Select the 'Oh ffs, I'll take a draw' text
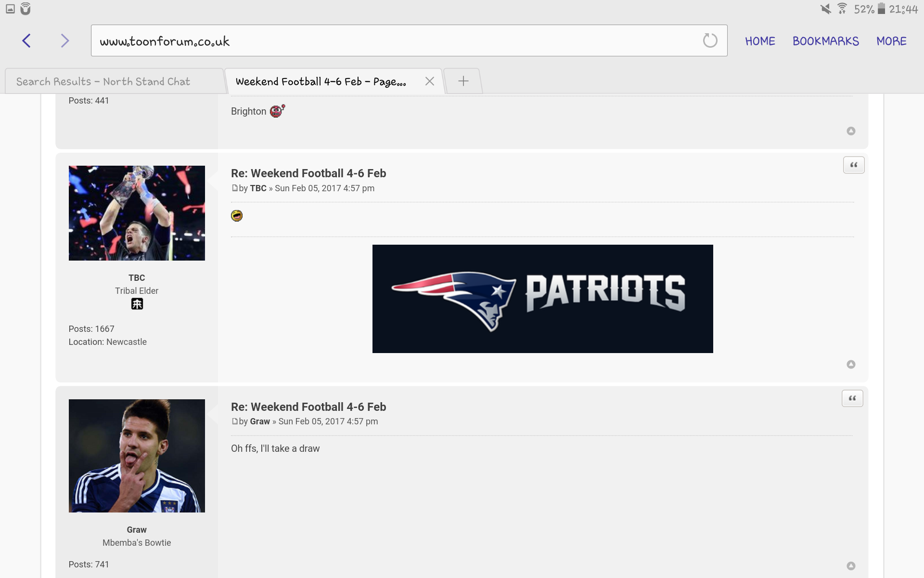Screen dimensions: 924x578 (275, 448)
